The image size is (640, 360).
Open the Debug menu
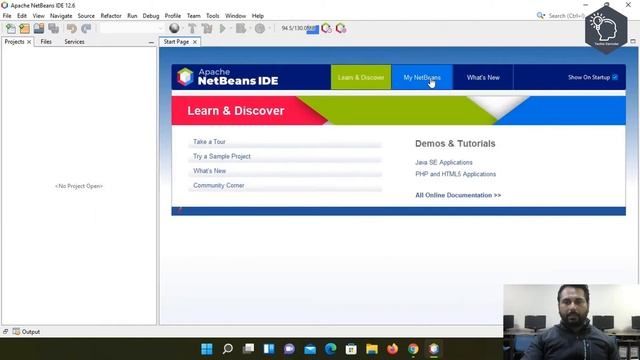[151, 16]
